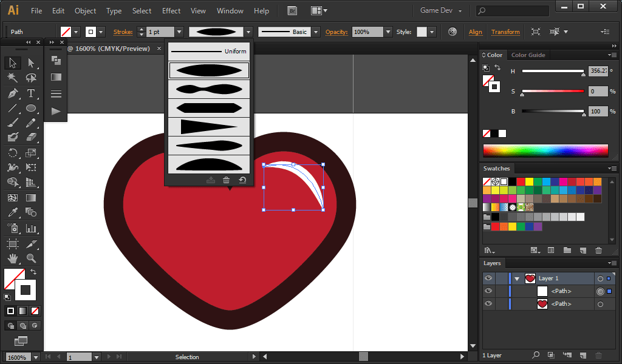Image resolution: width=622 pixels, height=364 pixels.
Task: Select the Ellipse tool
Action: point(31,109)
